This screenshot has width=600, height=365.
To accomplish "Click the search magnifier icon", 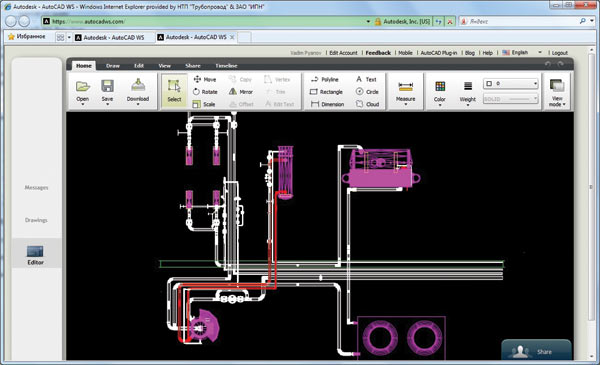I will (x=582, y=21).
